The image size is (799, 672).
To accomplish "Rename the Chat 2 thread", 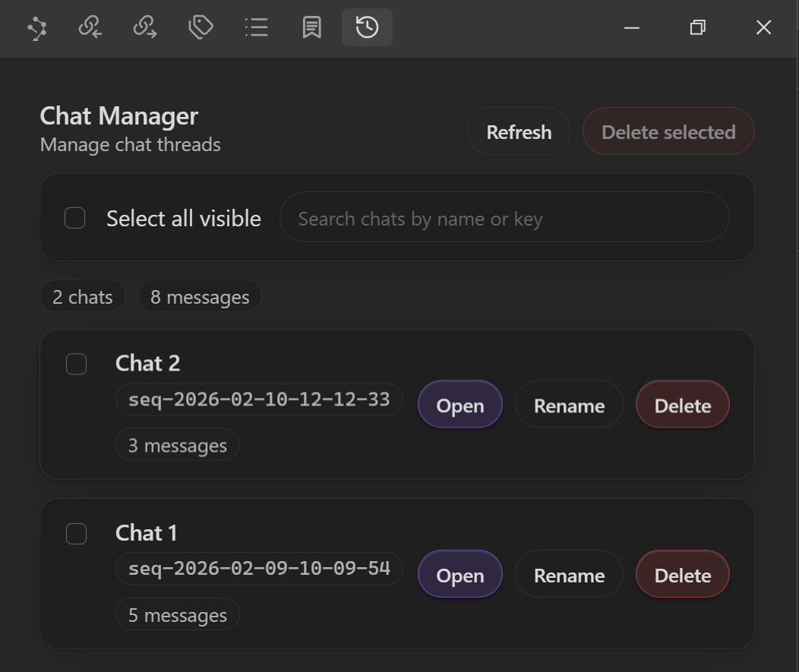I will pyautogui.click(x=569, y=405).
